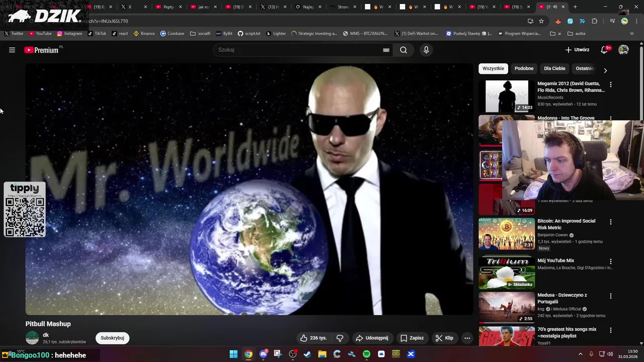
Task: Save video with the Zapisz button
Action: (x=412, y=338)
